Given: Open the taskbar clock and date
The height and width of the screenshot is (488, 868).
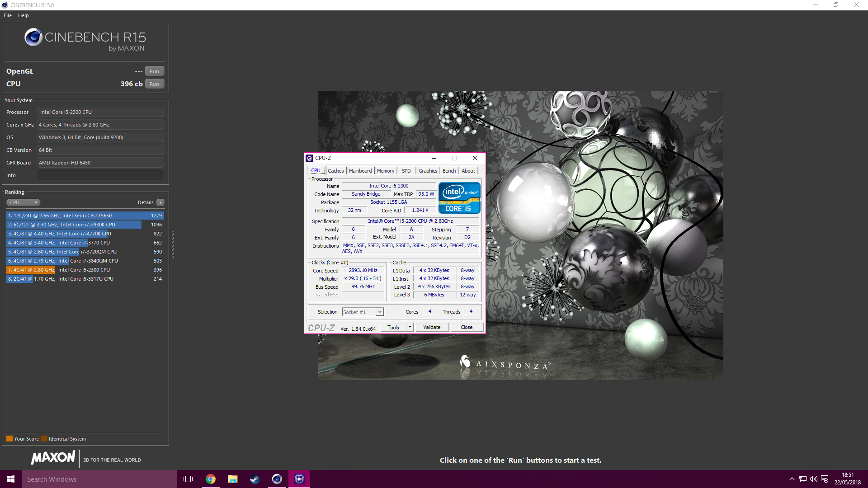Looking at the screenshot, I should [x=848, y=479].
